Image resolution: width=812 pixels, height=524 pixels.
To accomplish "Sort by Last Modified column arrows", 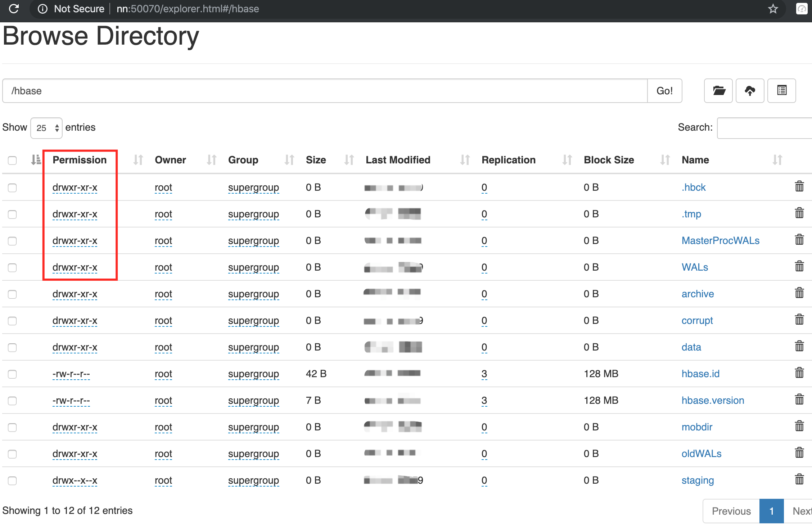I will coord(465,159).
